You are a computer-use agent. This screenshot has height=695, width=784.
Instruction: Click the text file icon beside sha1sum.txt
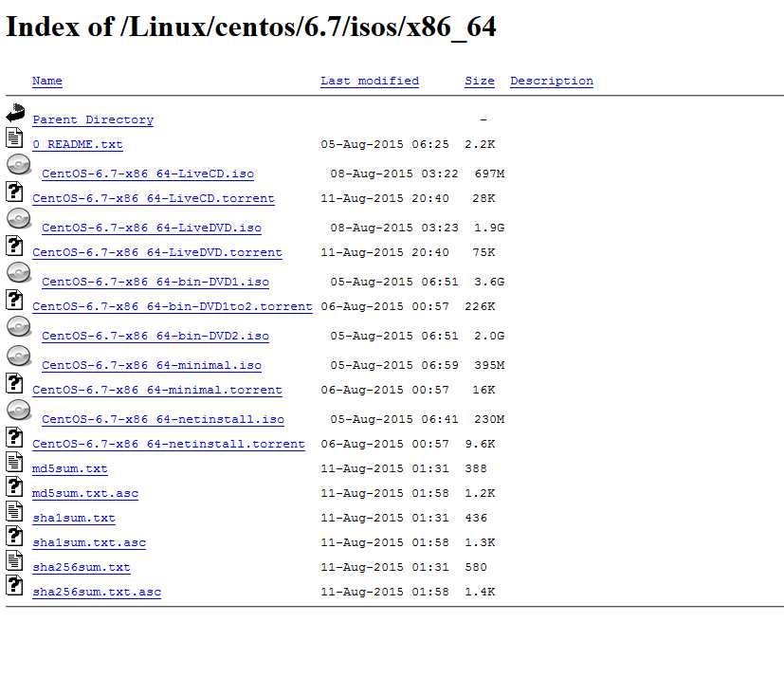(14, 511)
